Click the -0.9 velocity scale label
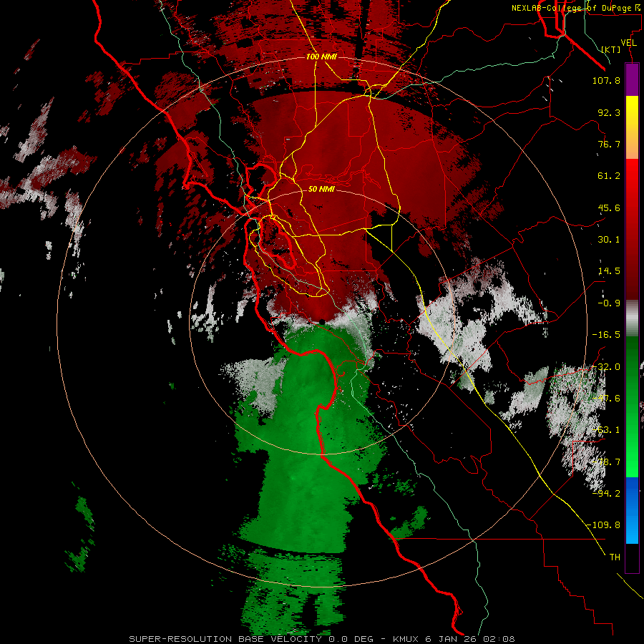Screen dimensions: 644x644 [609, 303]
